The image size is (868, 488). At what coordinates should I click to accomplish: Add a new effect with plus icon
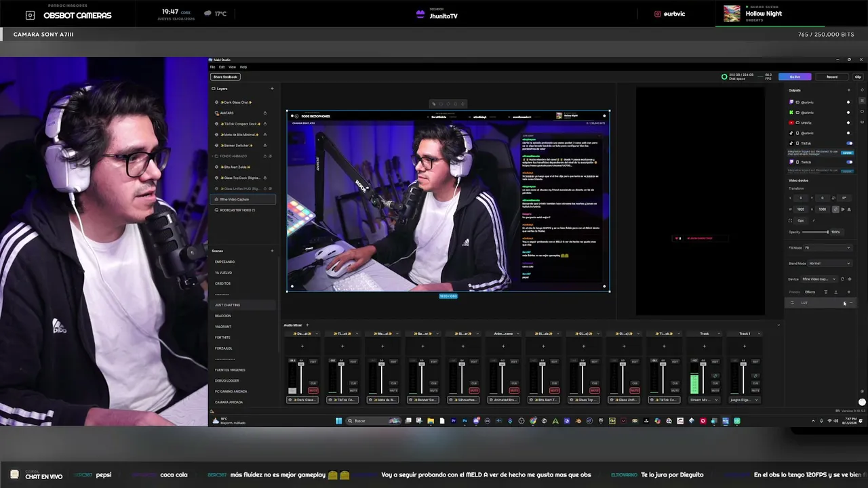(x=848, y=292)
